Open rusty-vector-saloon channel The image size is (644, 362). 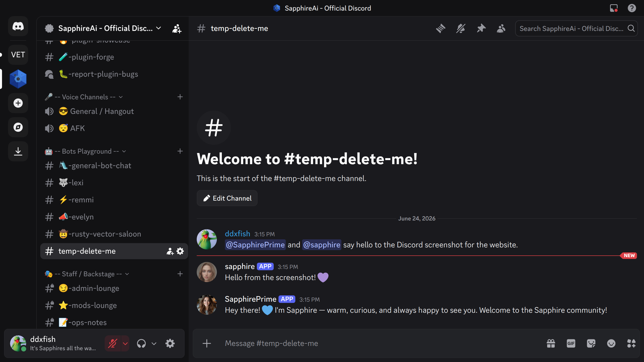coord(114,234)
